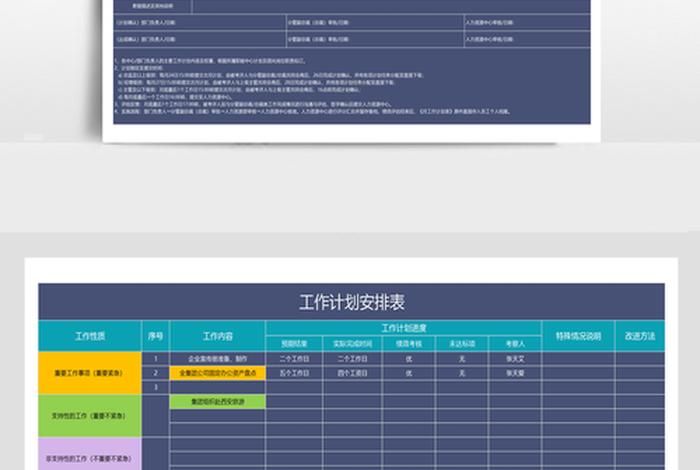Click the cell with serial number 2

tap(155, 373)
